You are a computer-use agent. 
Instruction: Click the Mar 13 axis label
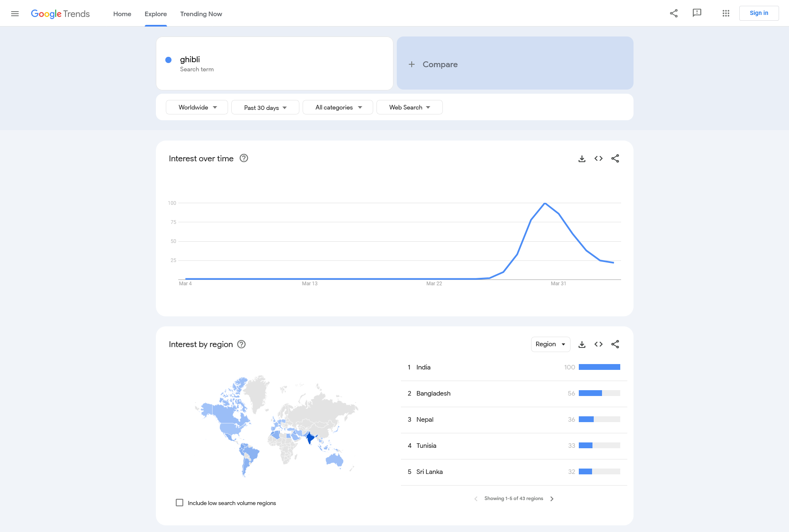coord(310,284)
